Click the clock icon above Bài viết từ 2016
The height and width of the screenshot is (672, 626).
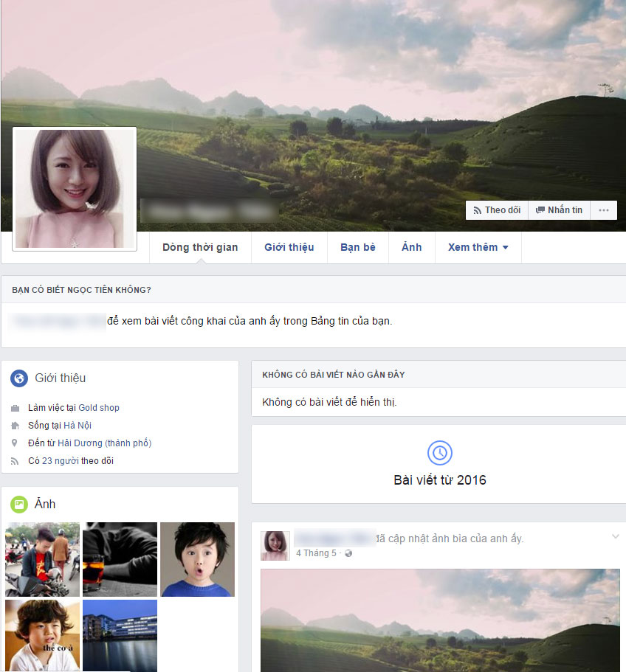pyautogui.click(x=439, y=453)
